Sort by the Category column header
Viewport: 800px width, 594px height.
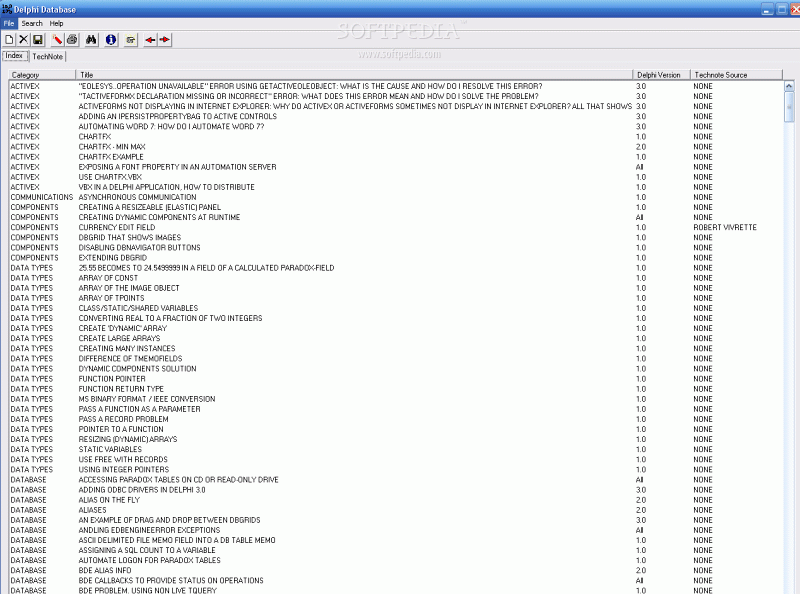click(x=42, y=75)
